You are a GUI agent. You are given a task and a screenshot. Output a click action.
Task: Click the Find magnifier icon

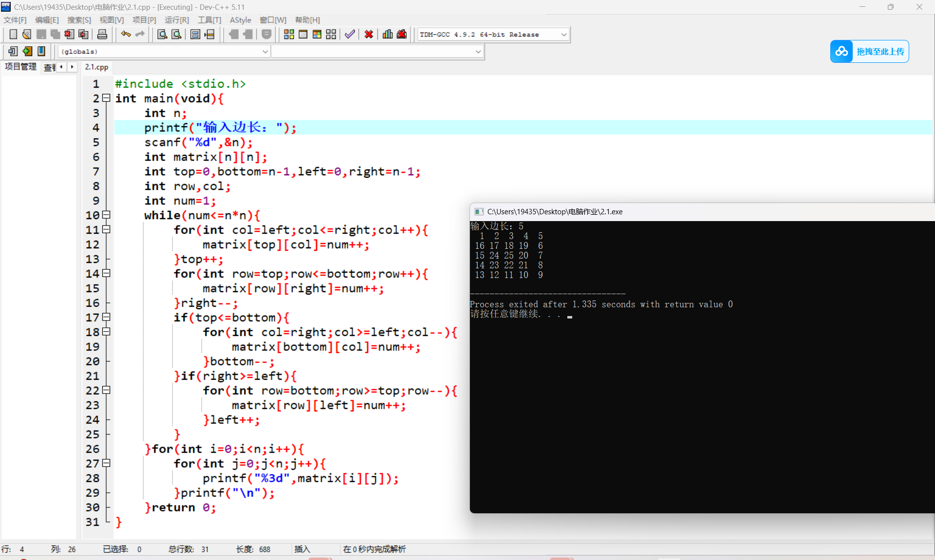click(x=162, y=35)
